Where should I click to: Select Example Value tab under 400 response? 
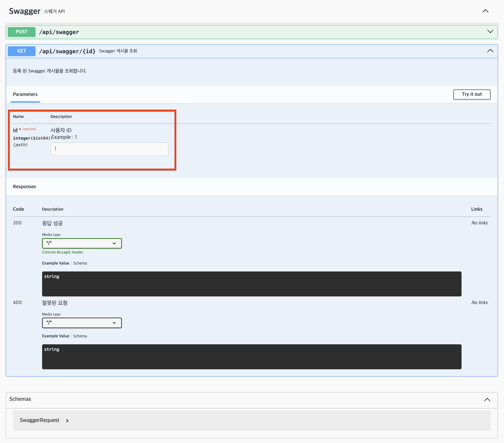tap(55, 336)
